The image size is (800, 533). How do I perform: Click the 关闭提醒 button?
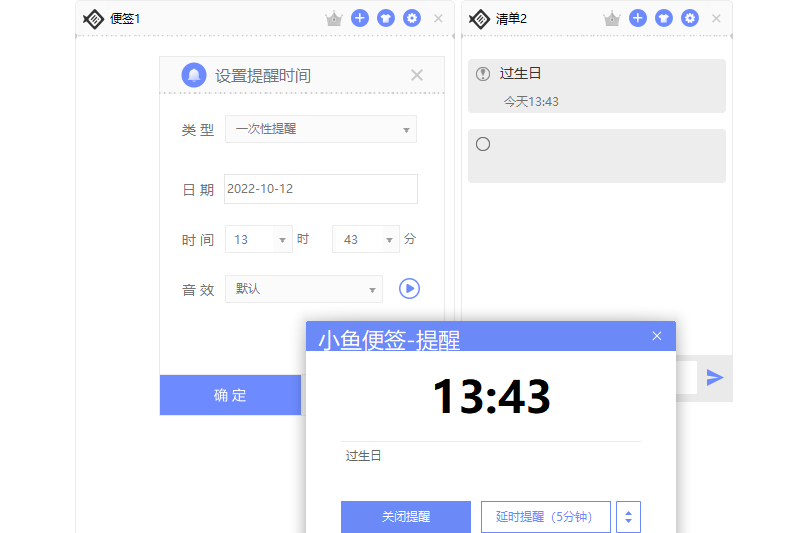(406, 517)
